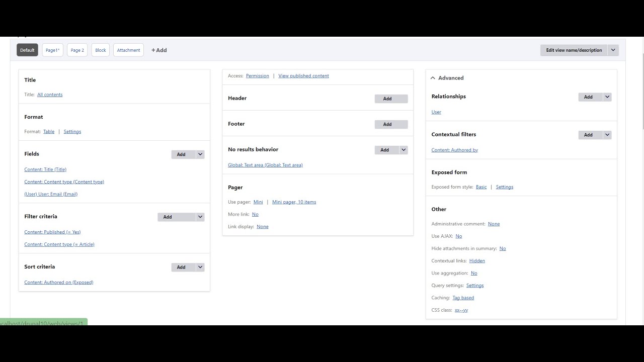The image size is (644, 362).
Task: Expand the No results behavior dropdown arrow
Action: pos(404,150)
